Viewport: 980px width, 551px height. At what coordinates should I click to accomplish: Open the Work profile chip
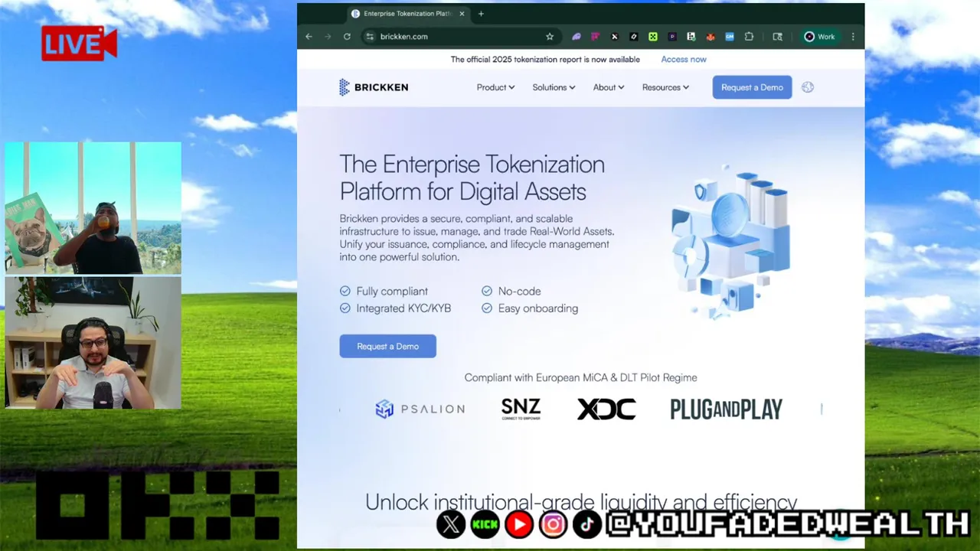tap(819, 37)
